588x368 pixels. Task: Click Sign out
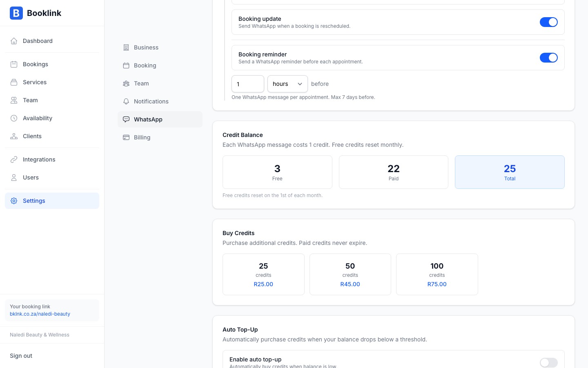[x=21, y=356]
